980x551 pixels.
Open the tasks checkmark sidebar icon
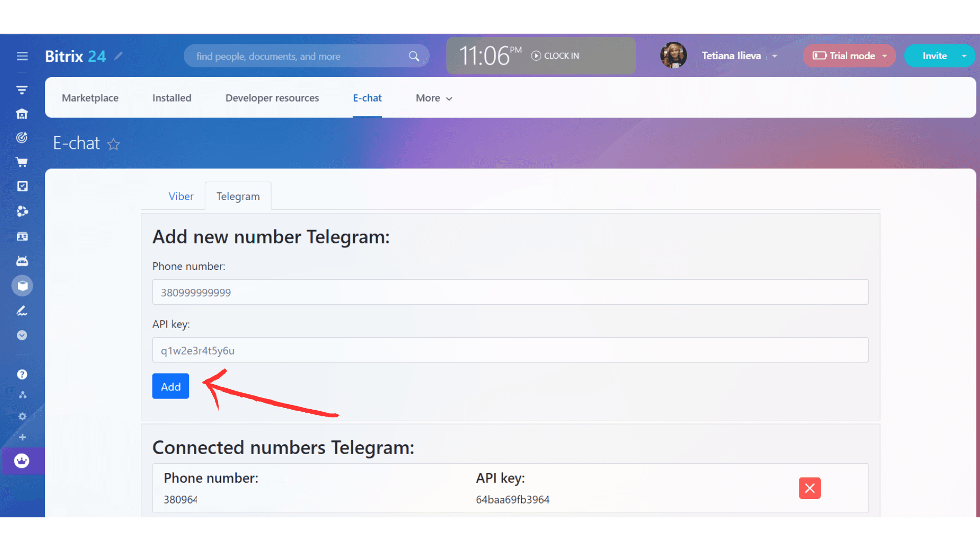[22, 186]
